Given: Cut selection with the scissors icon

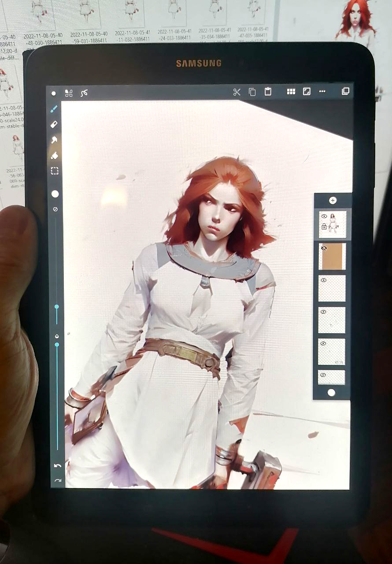Looking at the screenshot, I should pyautogui.click(x=237, y=92).
